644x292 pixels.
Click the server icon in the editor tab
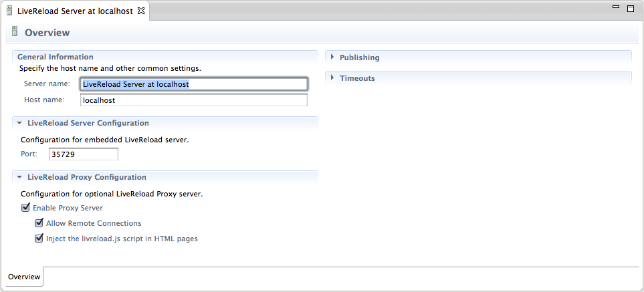[9, 12]
